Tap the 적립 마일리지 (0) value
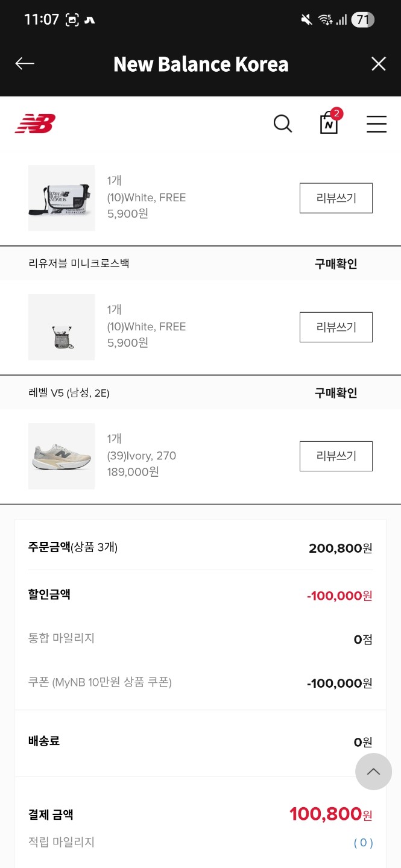Viewport: 401px width, 868px height. (363, 843)
